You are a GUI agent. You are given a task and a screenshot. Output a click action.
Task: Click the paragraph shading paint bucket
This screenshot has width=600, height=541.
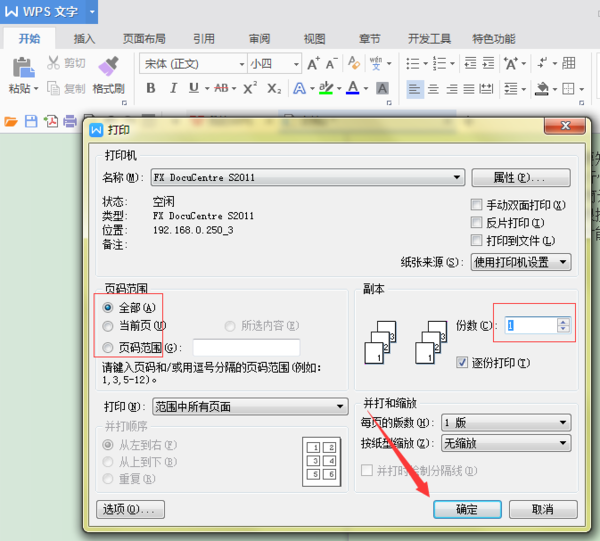point(541,89)
